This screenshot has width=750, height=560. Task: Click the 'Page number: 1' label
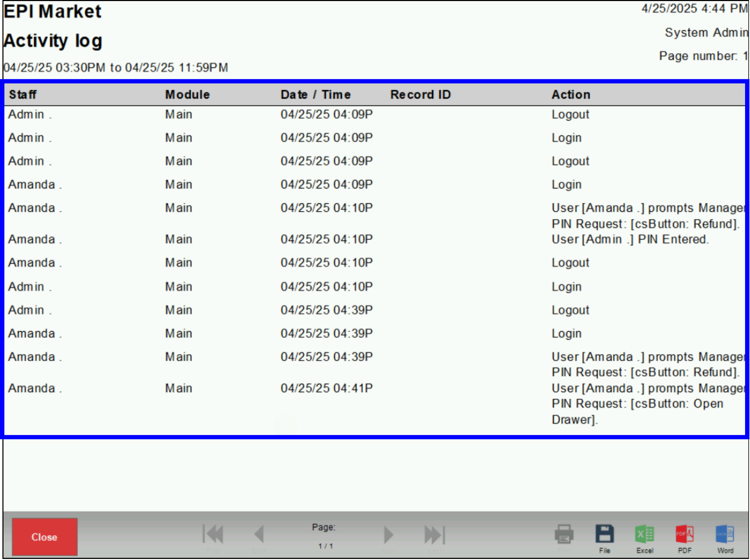(704, 56)
